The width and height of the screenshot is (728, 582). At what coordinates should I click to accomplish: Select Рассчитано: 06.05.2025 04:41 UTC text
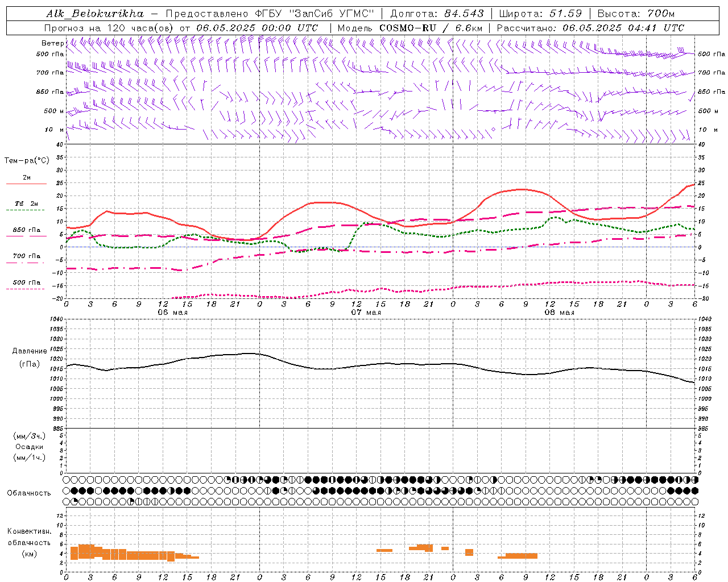tap(590, 28)
